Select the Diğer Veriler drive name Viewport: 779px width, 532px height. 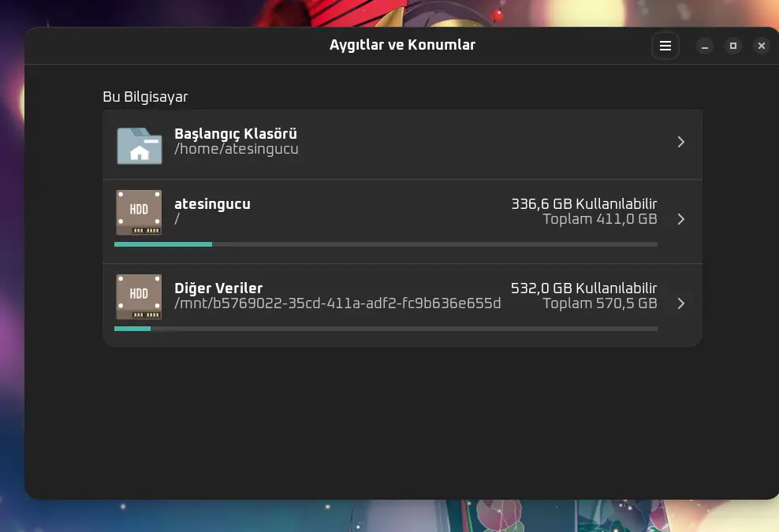click(218, 288)
